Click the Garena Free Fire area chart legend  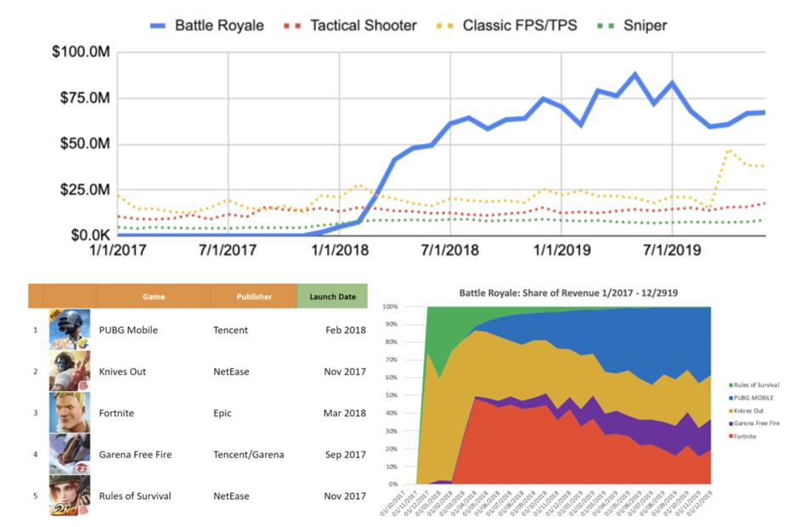click(x=754, y=423)
